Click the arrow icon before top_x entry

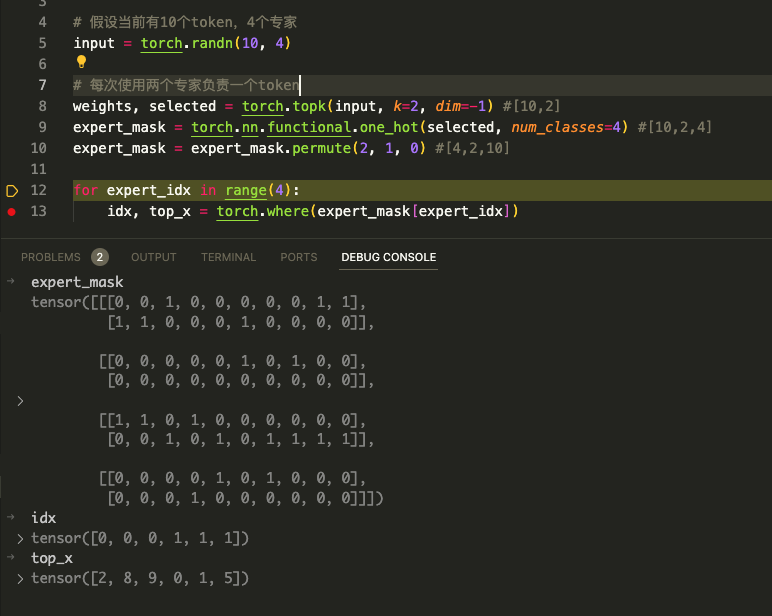point(10,558)
